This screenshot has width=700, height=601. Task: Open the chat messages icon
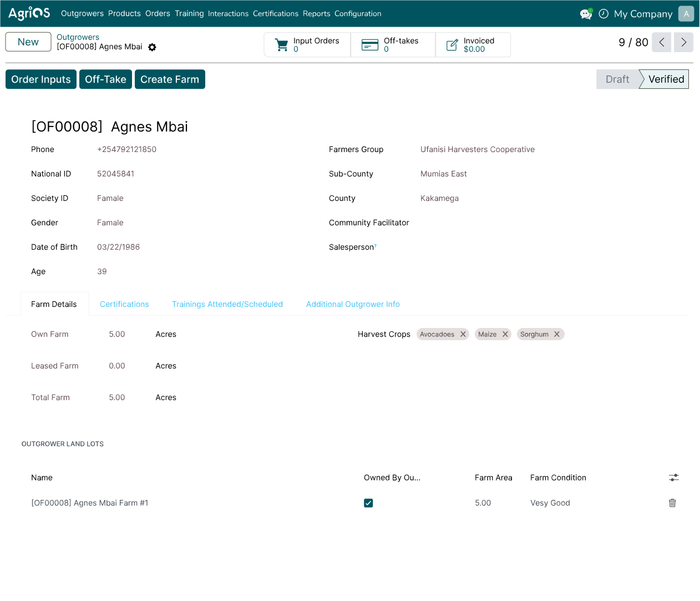[586, 14]
